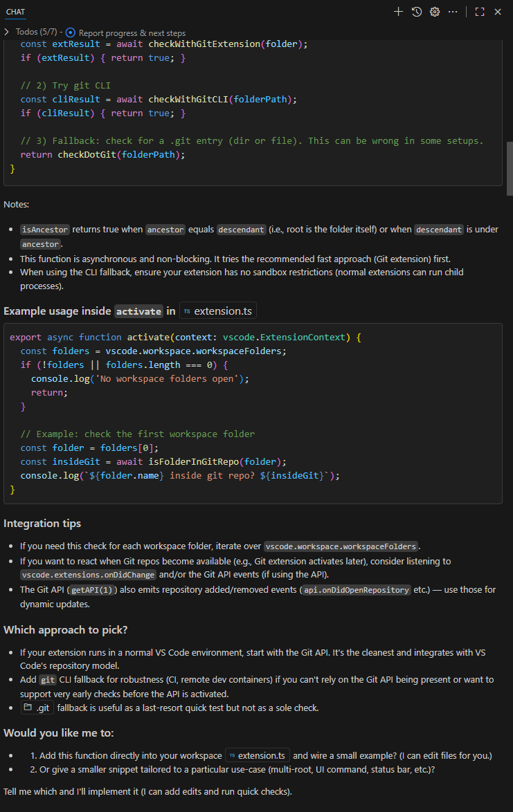This screenshot has width=513, height=812.
Task: Start a new chat with plus icon
Action: point(398,12)
